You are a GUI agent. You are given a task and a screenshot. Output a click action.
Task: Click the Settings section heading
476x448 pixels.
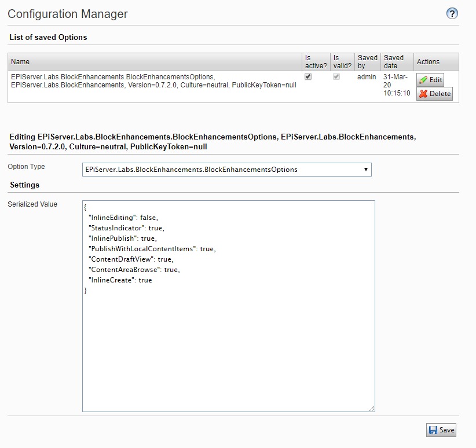[x=24, y=185]
